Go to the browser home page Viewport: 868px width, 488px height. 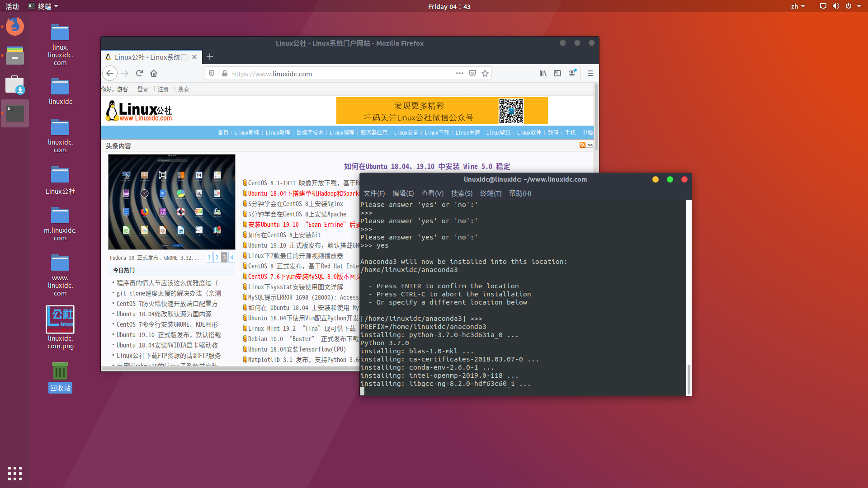[x=153, y=73]
